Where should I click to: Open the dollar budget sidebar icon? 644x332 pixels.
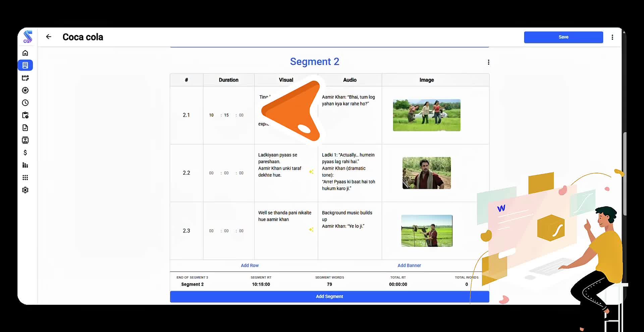pos(25,153)
